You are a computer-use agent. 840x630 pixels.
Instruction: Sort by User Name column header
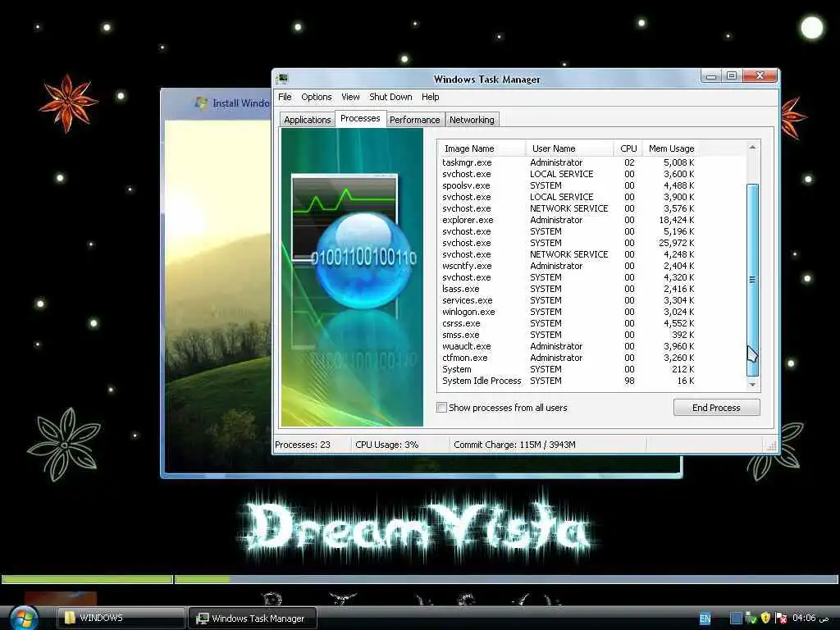pos(569,148)
